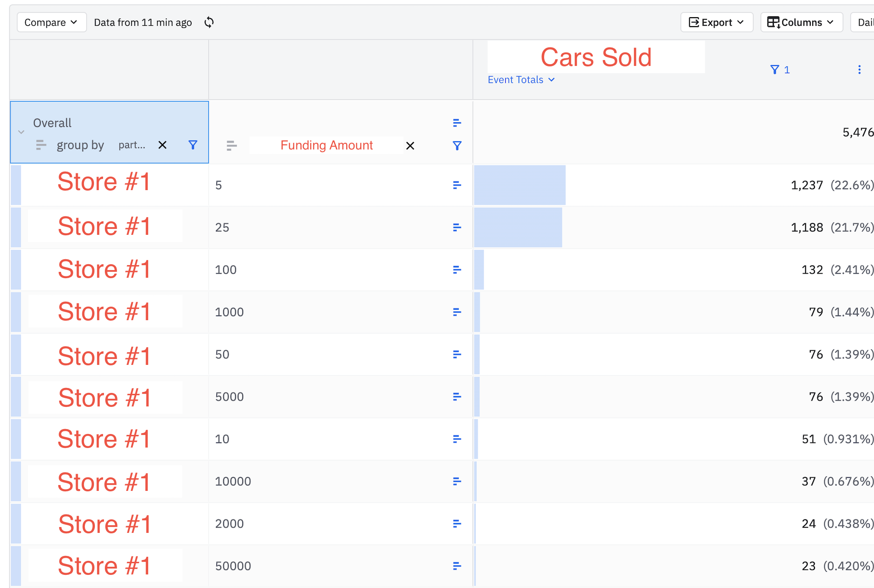Image resolution: width=874 pixels, height=588 pixels.
Task: Click sort icon above Funding Amount filter
Action: (x=457, y=123)
